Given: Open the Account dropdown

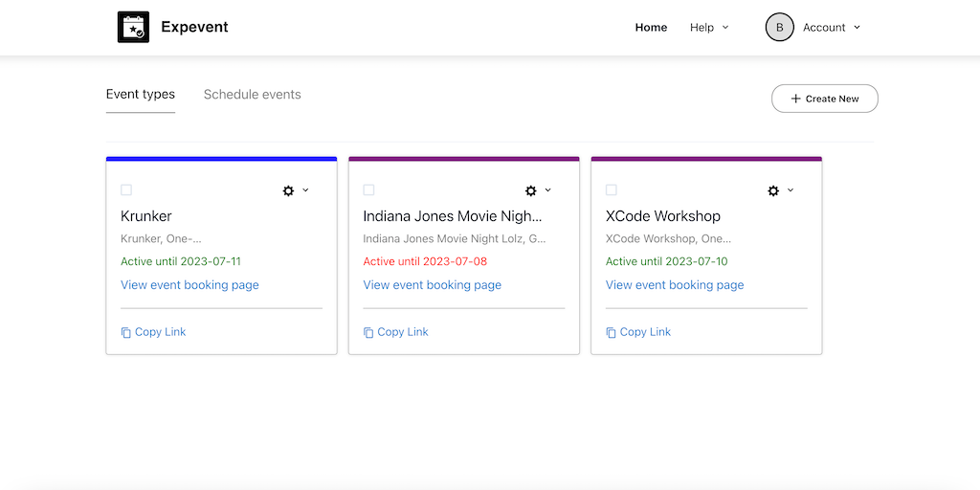Looking at the screenshot, I should [x=831, y=28].
